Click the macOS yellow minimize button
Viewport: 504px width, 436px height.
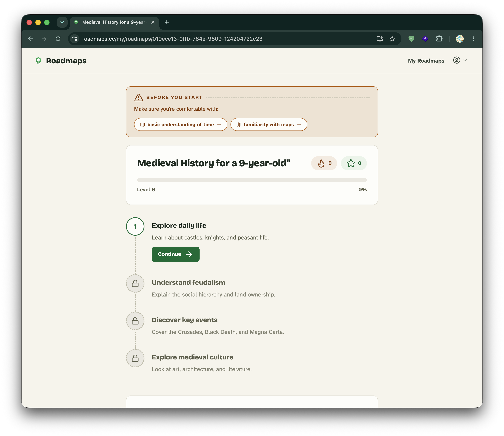point(38,22)
